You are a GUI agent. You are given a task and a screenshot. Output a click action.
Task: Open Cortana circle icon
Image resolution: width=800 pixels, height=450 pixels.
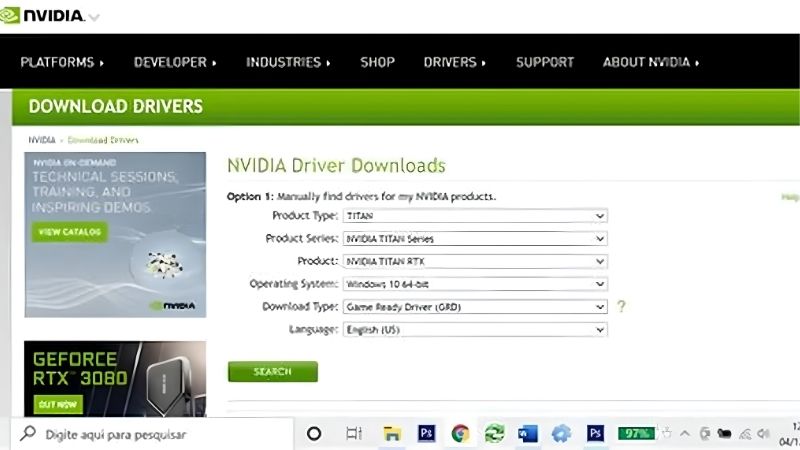coord(314,434)
